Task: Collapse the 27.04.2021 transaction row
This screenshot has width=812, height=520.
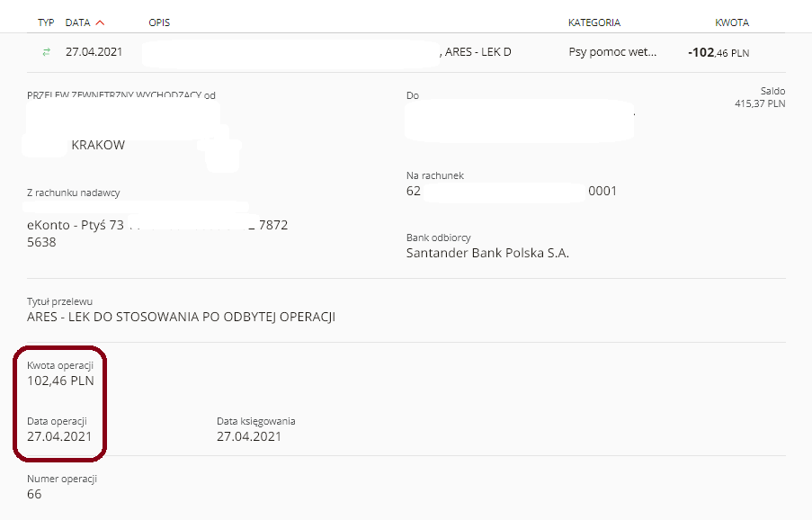Action: coord(406,52)
